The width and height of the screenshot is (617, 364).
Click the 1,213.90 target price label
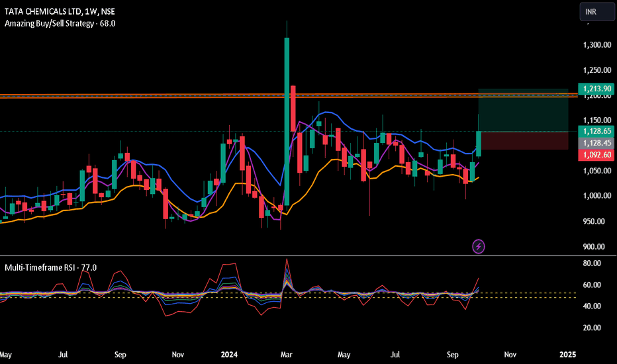(x=596, y=89)
